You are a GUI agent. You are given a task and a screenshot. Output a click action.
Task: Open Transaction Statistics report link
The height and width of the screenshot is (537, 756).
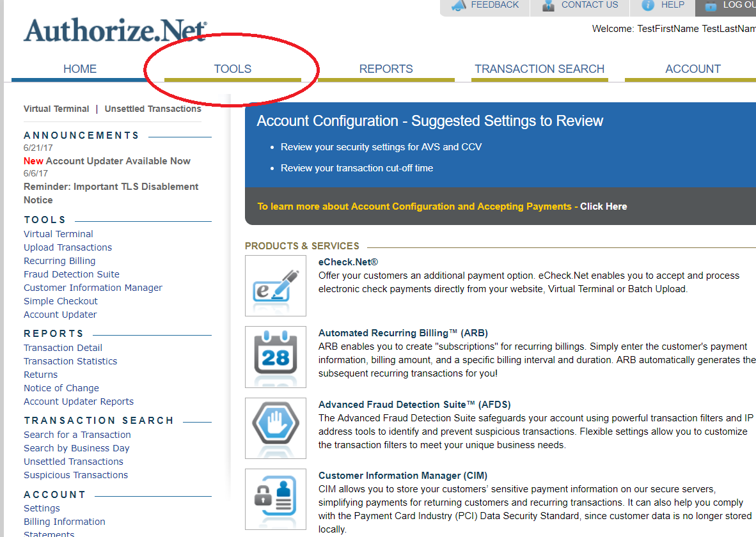coord(70,361)
